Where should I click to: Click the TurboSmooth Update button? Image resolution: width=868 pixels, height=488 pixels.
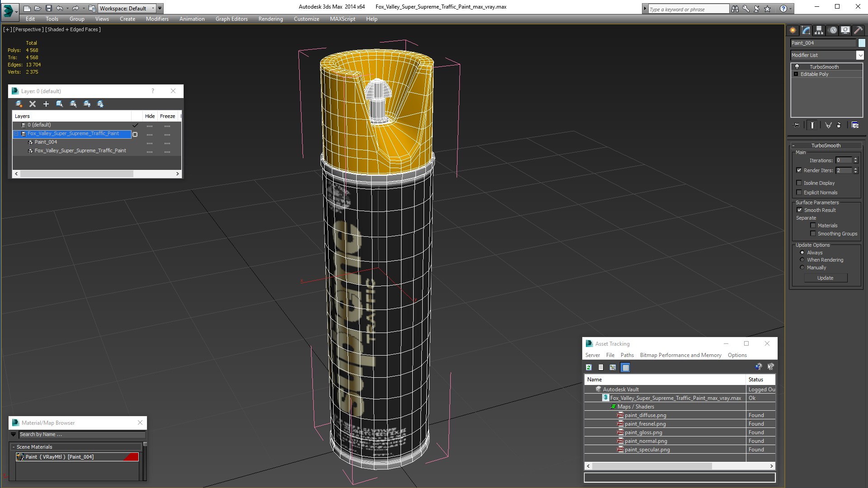coord(826,278)
